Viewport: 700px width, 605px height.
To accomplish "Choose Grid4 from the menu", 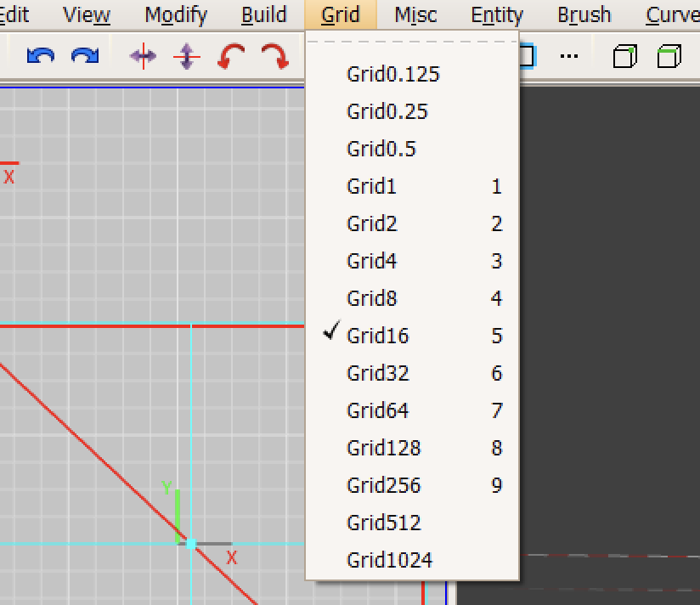I will pos(412,261).
